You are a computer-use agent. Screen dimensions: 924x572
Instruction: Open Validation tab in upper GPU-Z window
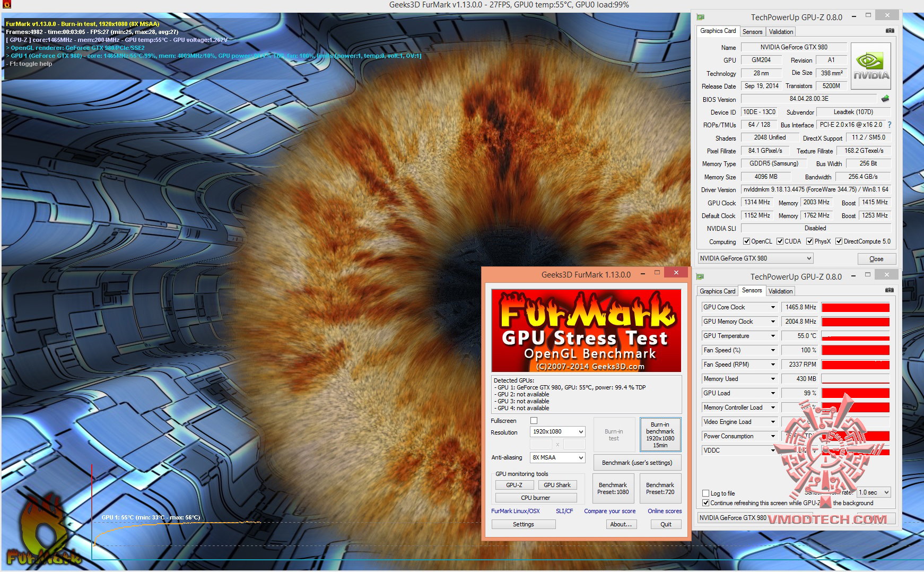tap(781, 32)
